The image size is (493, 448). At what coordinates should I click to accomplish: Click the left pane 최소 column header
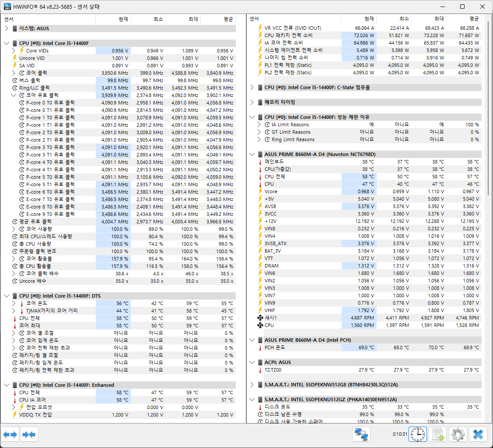148,19
